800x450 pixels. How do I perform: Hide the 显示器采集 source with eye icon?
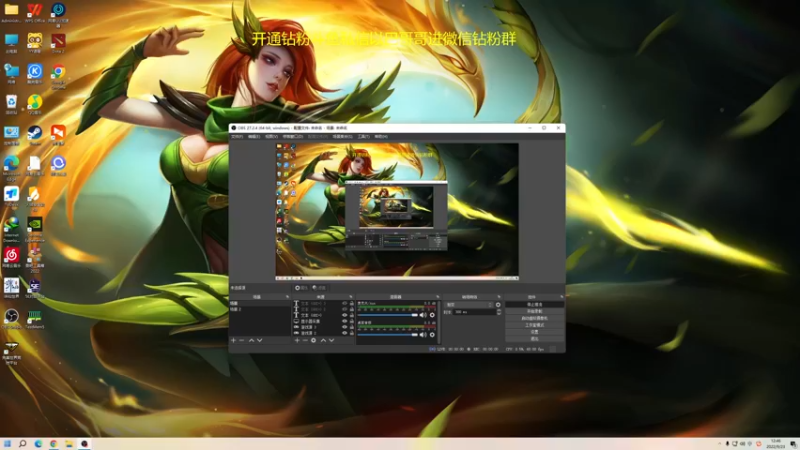point(344,321)
